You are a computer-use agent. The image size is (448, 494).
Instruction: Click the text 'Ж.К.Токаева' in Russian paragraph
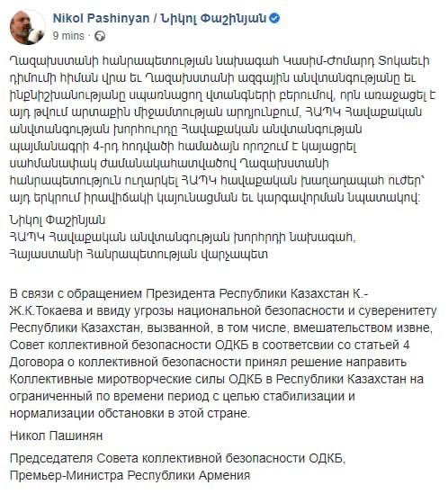click(x=46, y=311)
